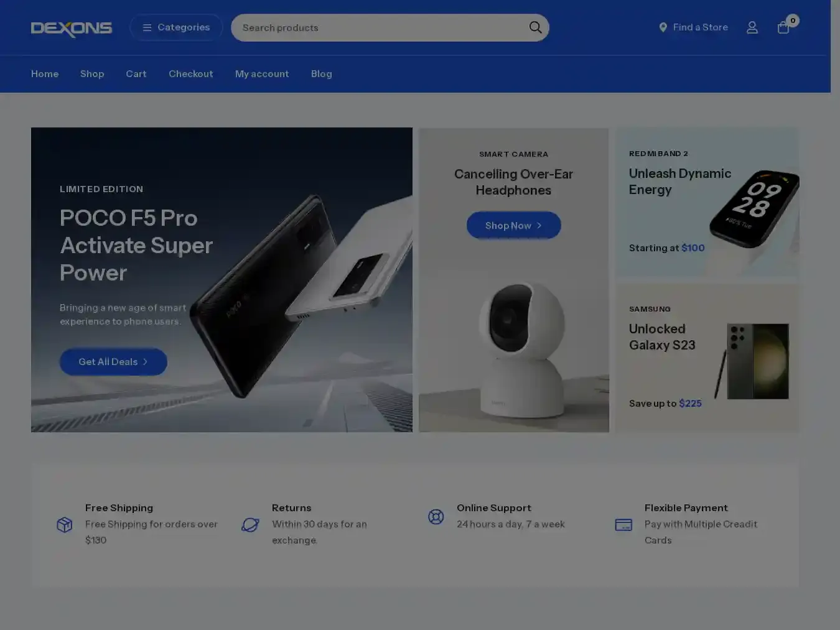840x630 pixels.
Task: Click the POCO F5 Pro banner heading
Action: point(136,246)
